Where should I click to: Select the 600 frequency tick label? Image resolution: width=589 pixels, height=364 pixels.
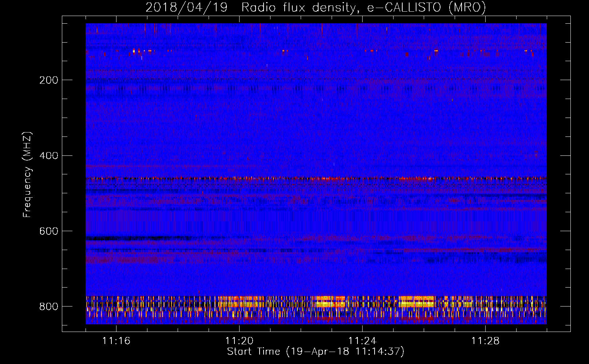pyautogui.click(x=49, y=231)
